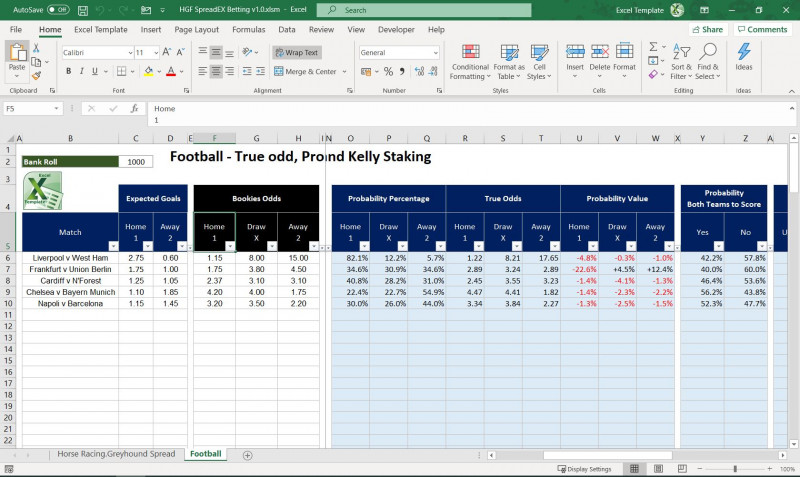Open the Match column filter dropdown

pyautogui.click(x=113, y=246)
